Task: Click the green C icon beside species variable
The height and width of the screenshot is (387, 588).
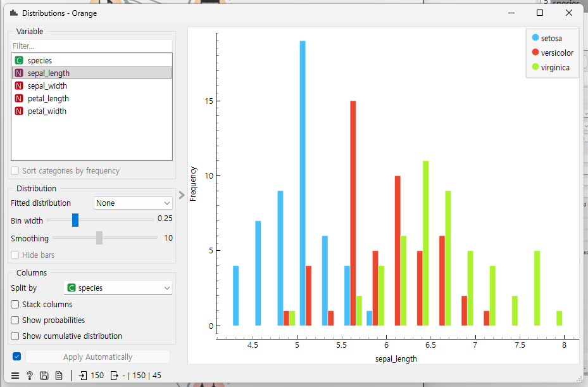Action: point(19,60)
